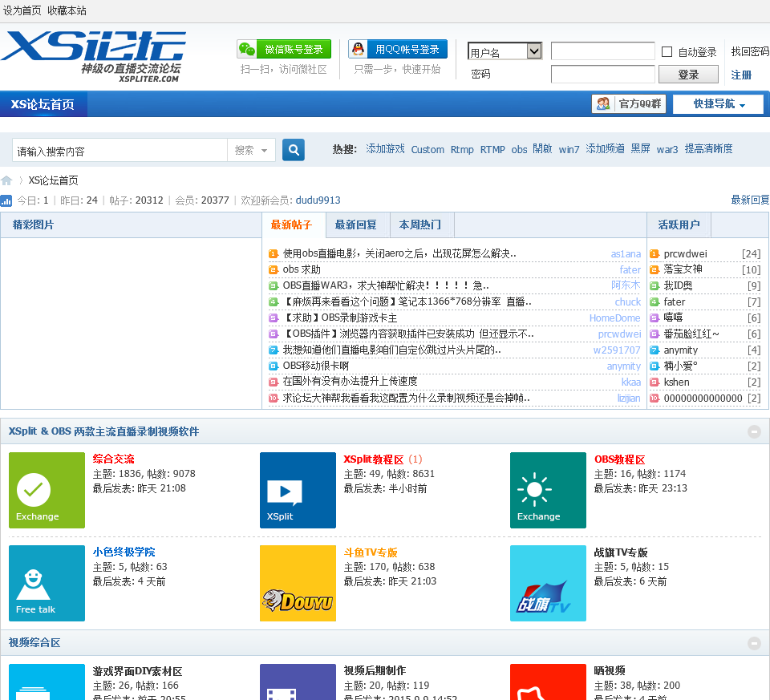This screenshot has height=700, width=770.
Task: Enable the 自动登录 checkbox
Action: tap(667, 52)
